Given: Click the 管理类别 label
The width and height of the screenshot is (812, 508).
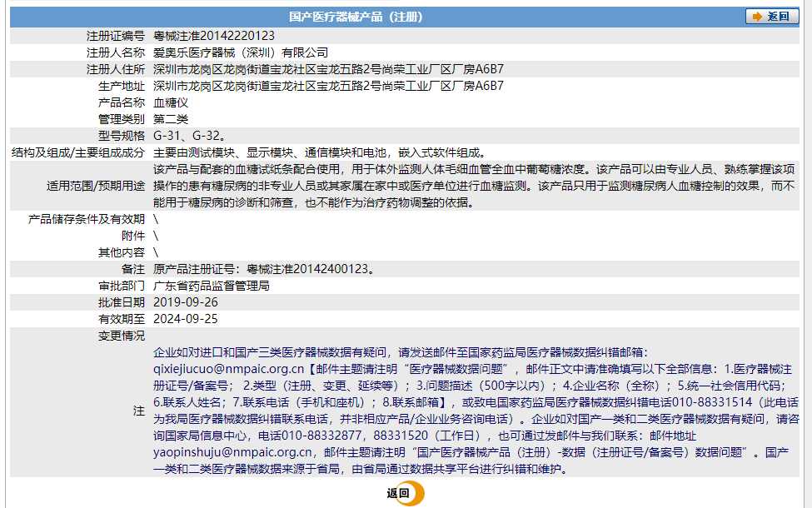Looking at the screenshot, I should pyautogui.click(x=122, y=119).
